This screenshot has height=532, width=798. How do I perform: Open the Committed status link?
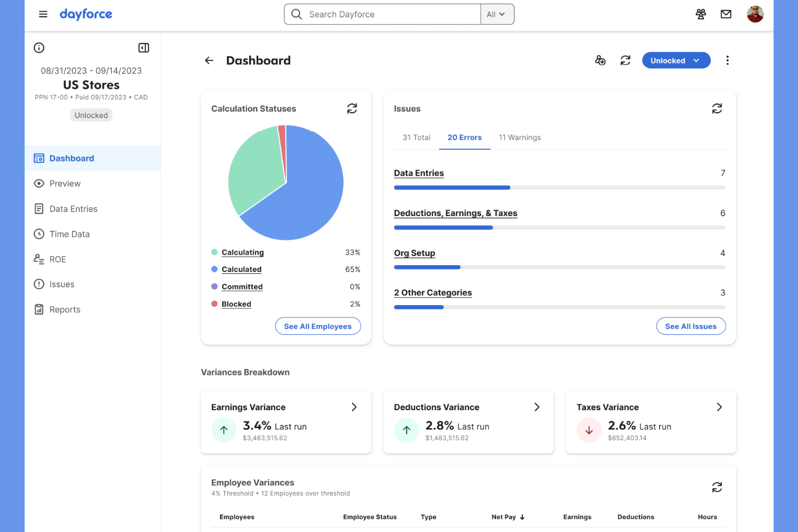[242, 287]
